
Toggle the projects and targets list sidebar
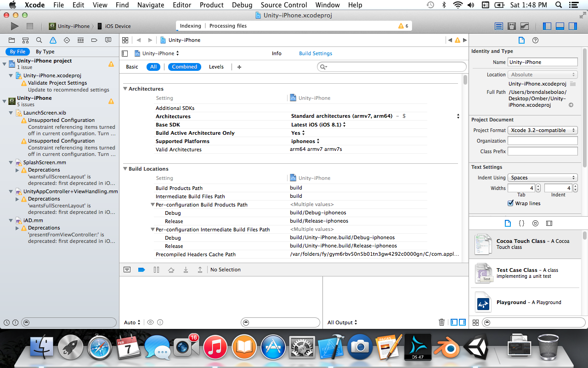point(125,53)
